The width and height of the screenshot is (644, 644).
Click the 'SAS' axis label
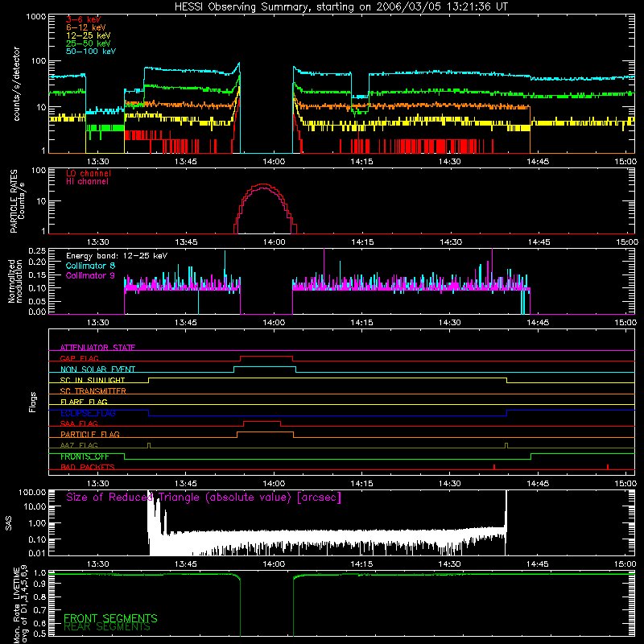(9, 523)
